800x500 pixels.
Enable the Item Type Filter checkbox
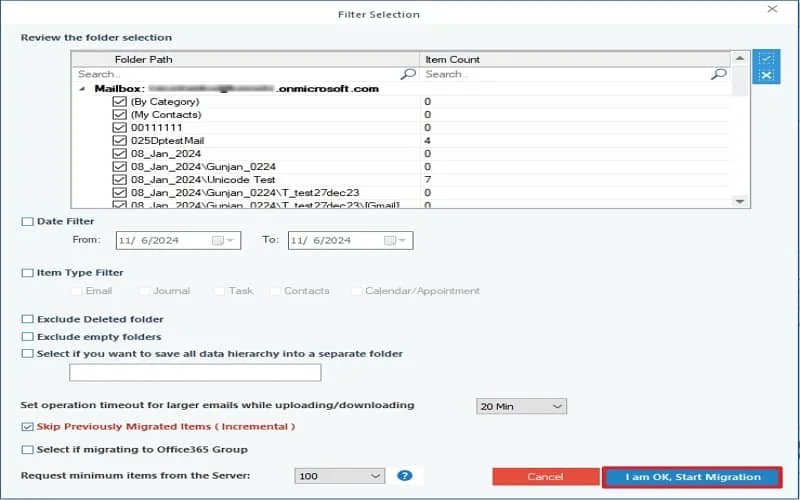pos(28,273)
